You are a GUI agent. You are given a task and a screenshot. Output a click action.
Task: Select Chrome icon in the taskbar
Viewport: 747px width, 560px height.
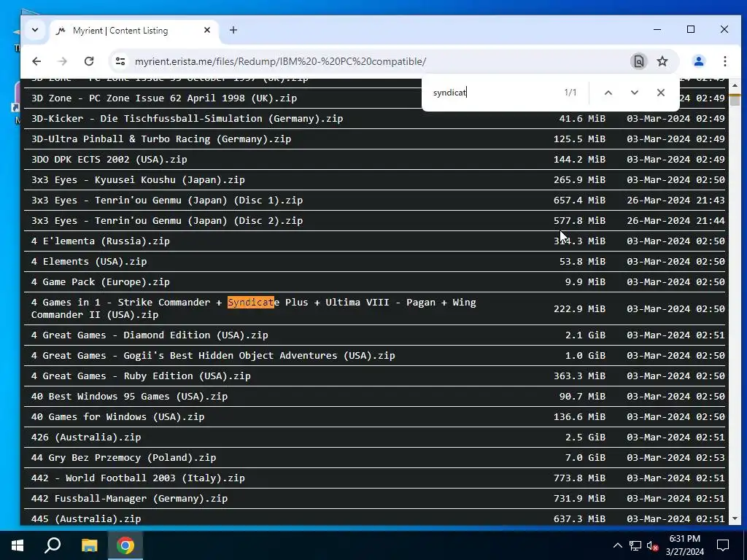[x=125, y=545]
